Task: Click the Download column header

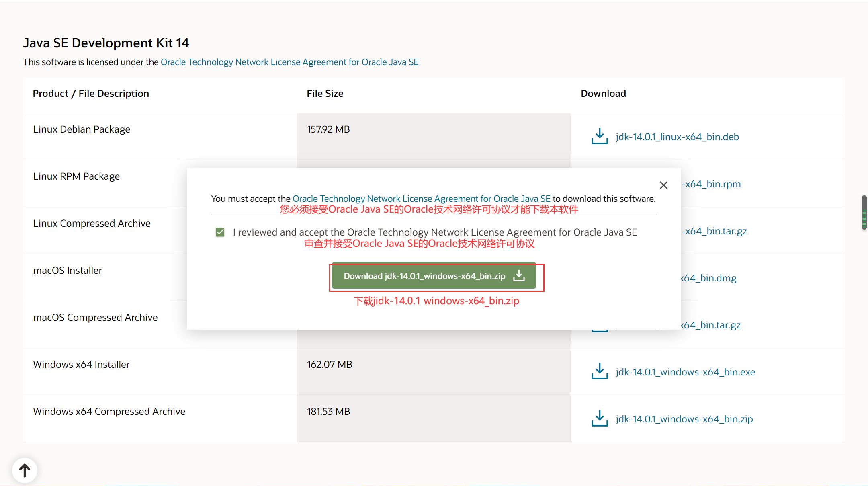Action: pyautogui.click(x=603, y=94)
